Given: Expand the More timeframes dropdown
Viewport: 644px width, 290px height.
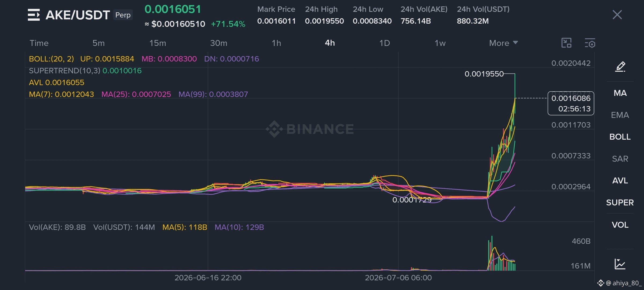Looking at the screenshot, I should (x=503, y=43).
